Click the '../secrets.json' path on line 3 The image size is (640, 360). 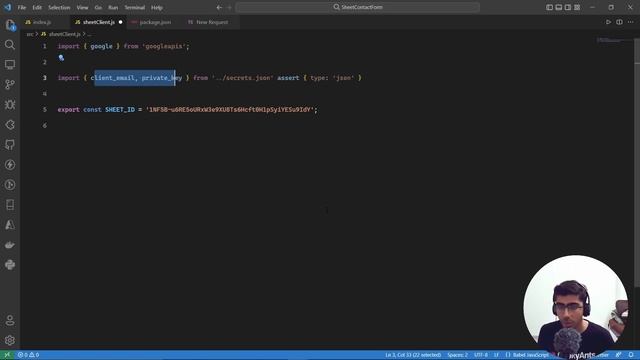pyautogui.click(x=242, y=78)
